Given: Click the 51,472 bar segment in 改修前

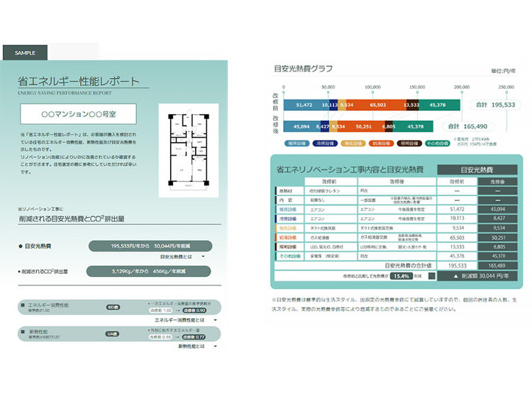Looking at the screenshot, I should pyautogui.click(x=306, y=105).
